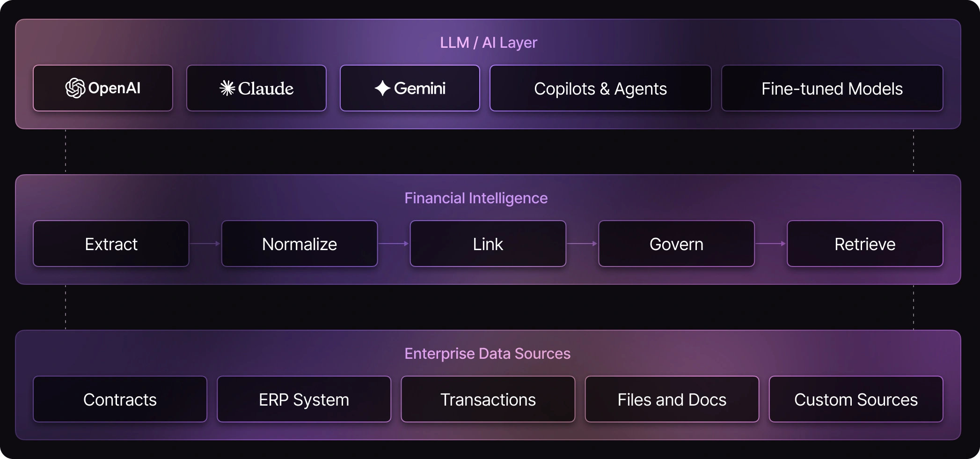
Task: Select the Copilots & Agents box
Action: point(600,88)
